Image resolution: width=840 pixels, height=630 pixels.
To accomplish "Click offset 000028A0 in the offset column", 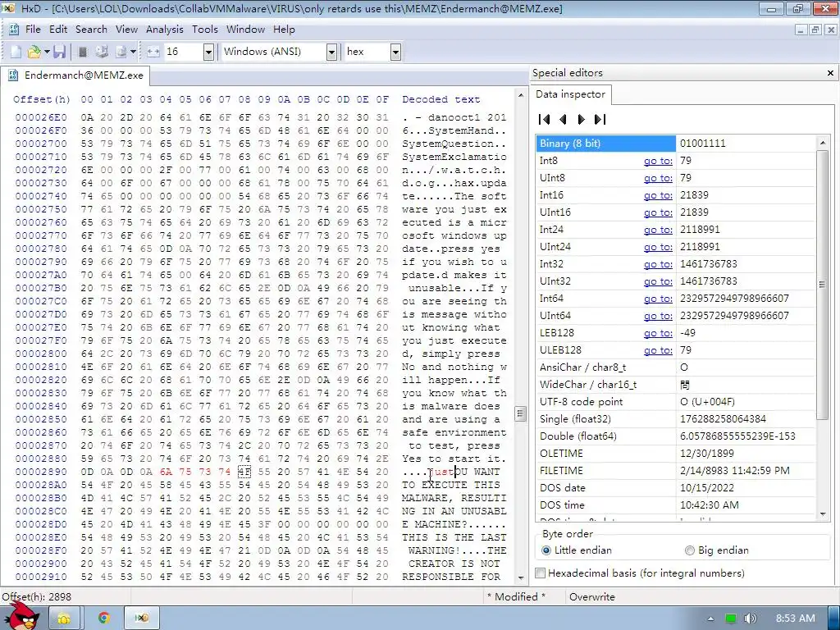I will coord(41,485).
